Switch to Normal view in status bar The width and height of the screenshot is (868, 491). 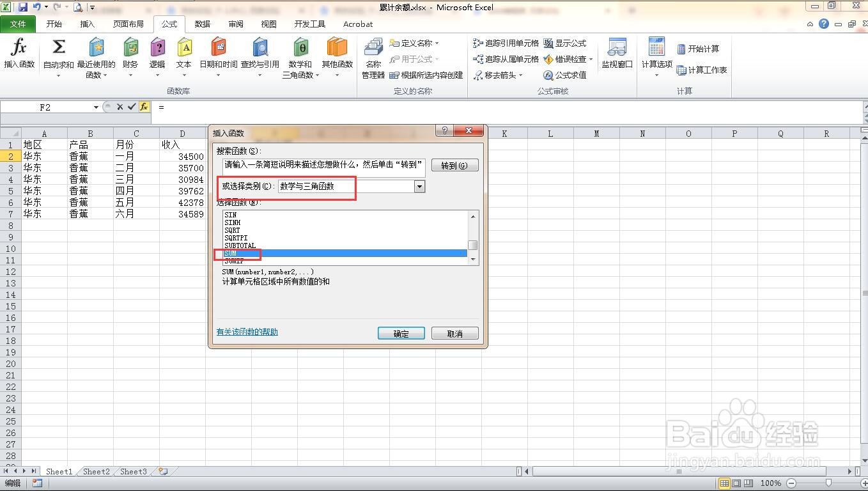coord(724,483)
